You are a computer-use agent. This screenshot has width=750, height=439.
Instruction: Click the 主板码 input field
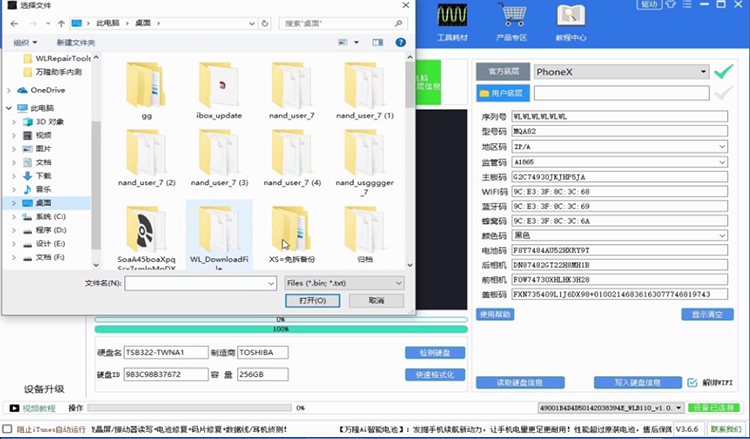coord(620,177)
